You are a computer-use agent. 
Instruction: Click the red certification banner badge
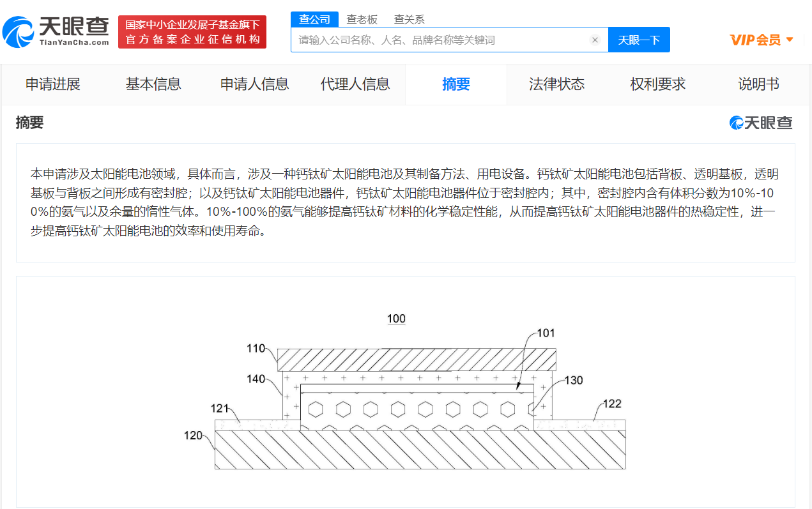point(192,31)
